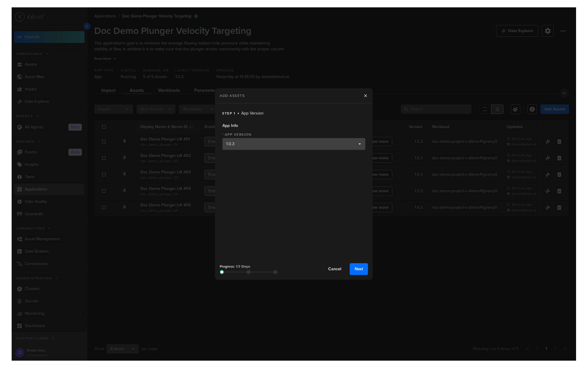Open the Asset Management sidebar icon

click(20, 239)
